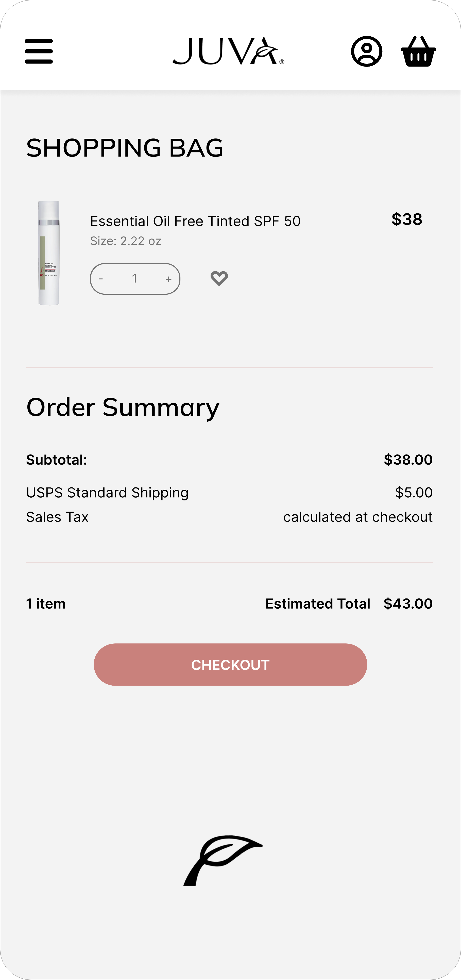This screenshot has width=461, height=980.
Task: Select the Size: 2.22 oz text
Action: pyautogui.click(x=125, y=241)
